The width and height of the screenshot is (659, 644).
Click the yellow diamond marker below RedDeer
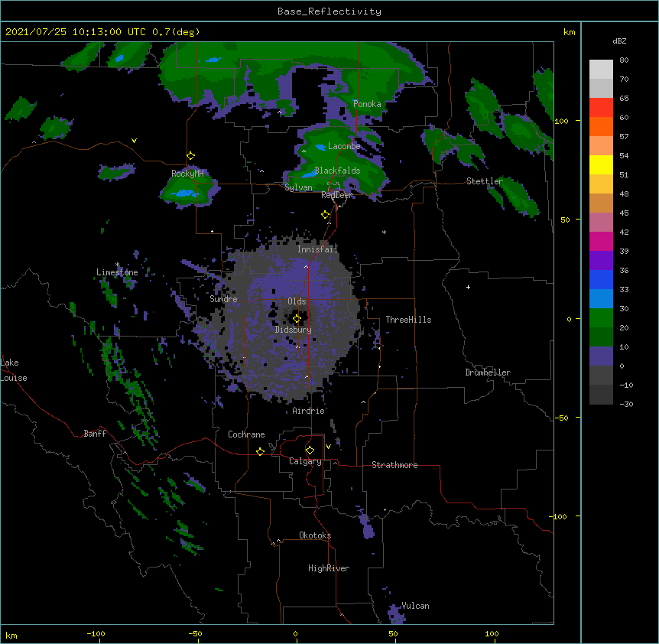pyautogui.click(x=325, y=215)
